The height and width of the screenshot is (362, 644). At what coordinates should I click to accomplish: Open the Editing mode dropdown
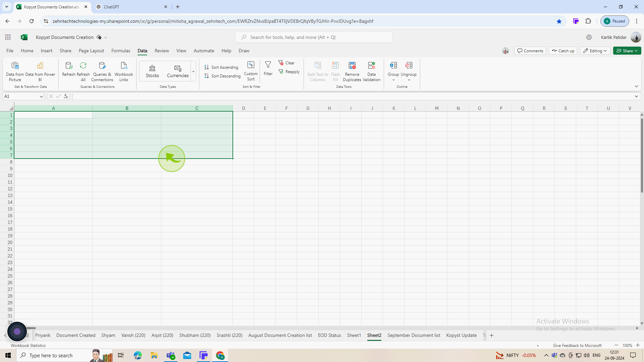[x=595, y=51]
